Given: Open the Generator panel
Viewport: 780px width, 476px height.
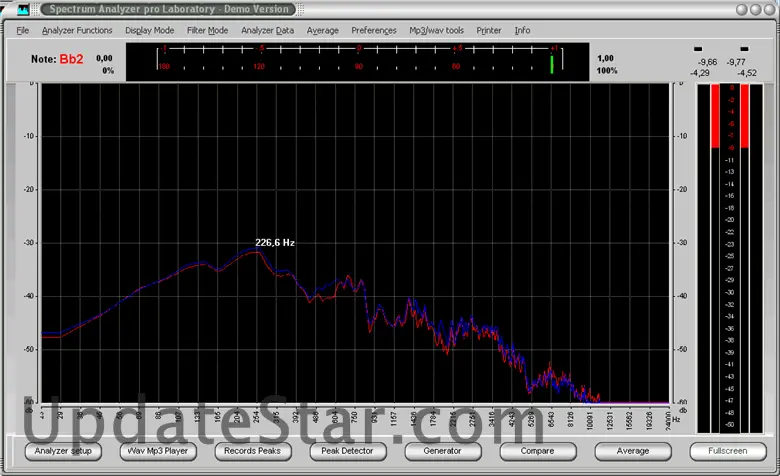Looking at the screenshot, I should 442,451.
